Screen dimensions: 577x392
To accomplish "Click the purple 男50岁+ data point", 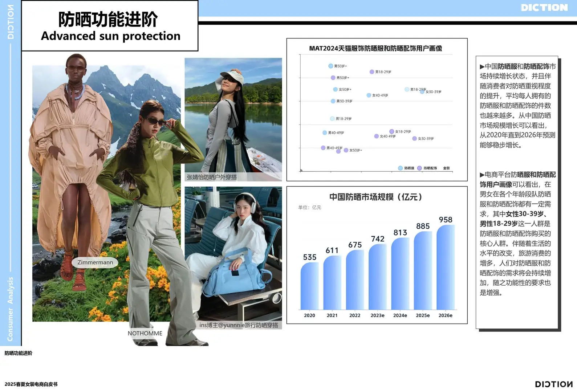I will tap(333, 78).
